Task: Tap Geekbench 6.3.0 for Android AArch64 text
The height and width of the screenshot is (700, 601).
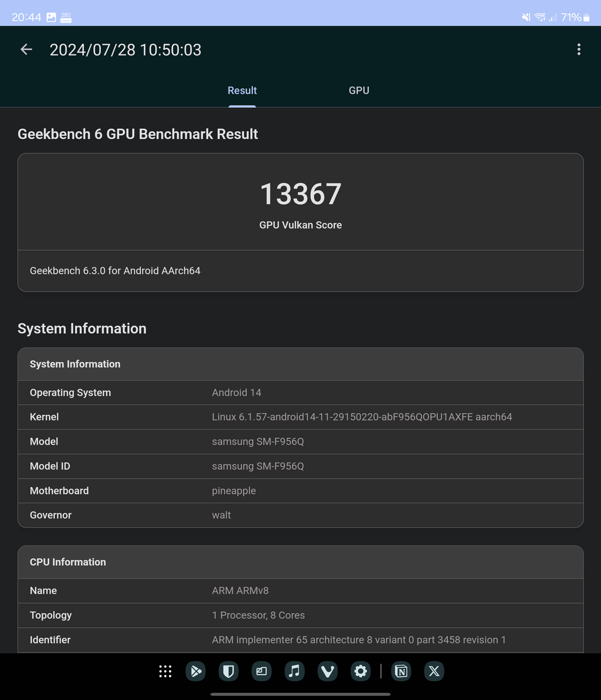Action: pyautogui.click(x=115, y=271)
